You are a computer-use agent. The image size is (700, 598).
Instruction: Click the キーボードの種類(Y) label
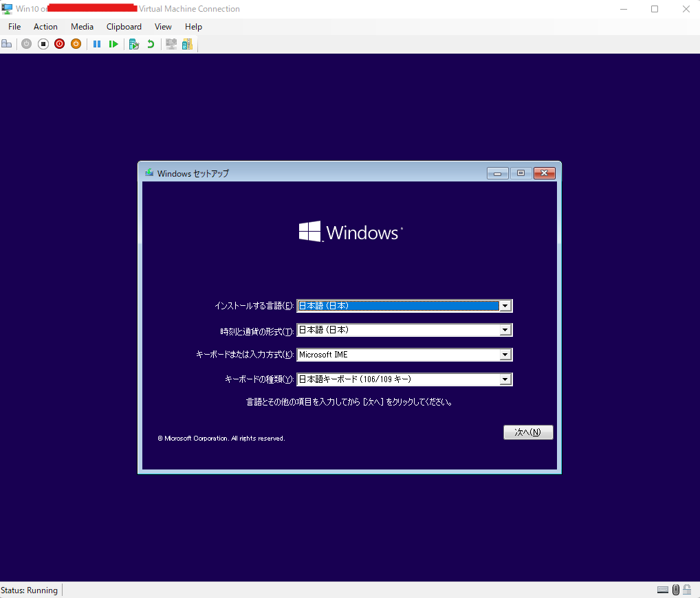tap(259, 379)
